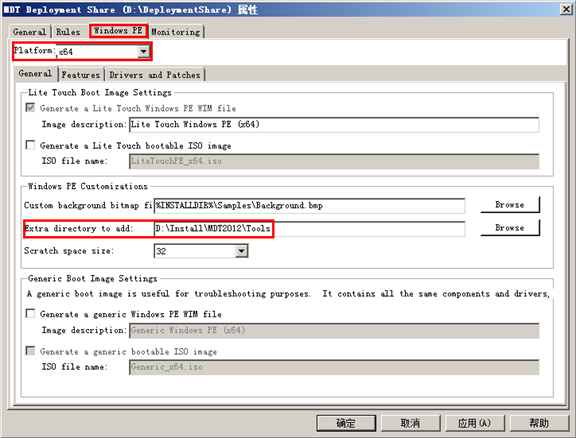
Task: Click the 取消 (Cancel) button
Action: 410,423
